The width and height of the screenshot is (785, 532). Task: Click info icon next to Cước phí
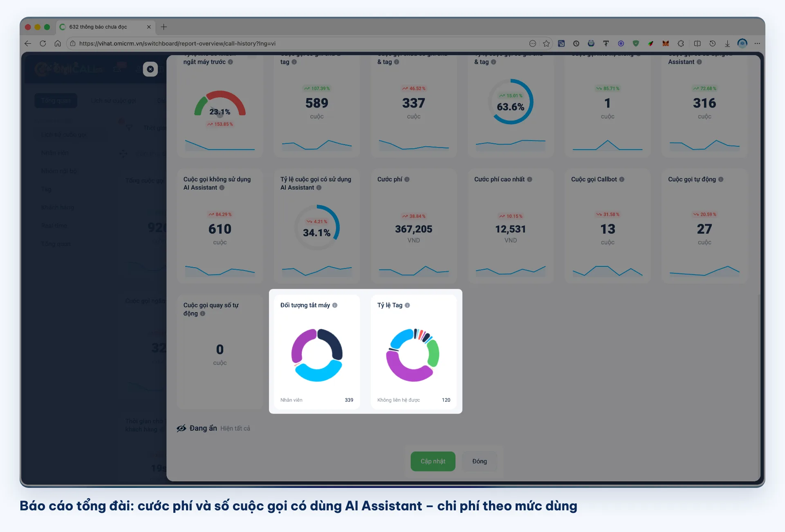(407, 179)
